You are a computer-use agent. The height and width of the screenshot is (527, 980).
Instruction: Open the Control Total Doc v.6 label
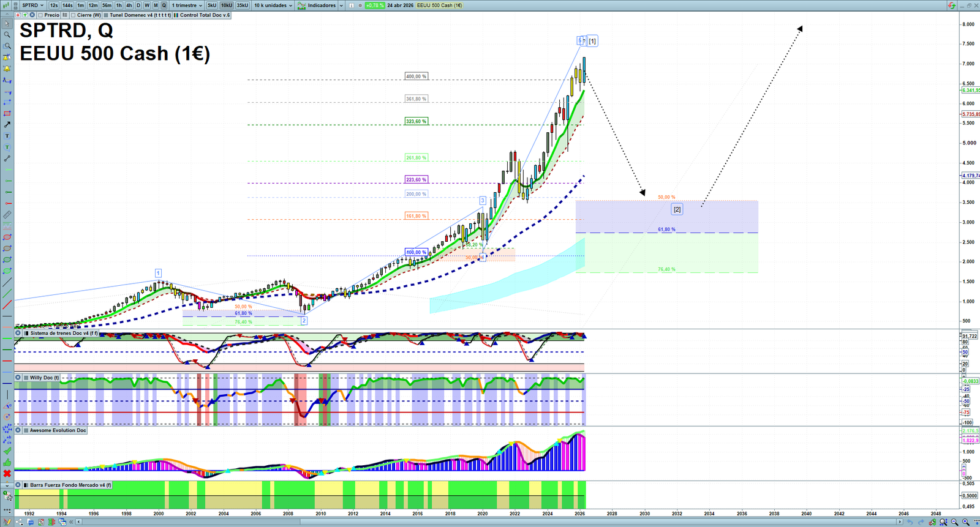(205, 15)
